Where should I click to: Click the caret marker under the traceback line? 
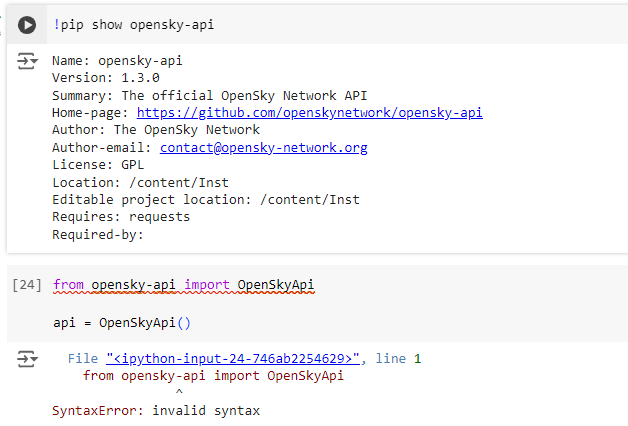click(179, 392)
